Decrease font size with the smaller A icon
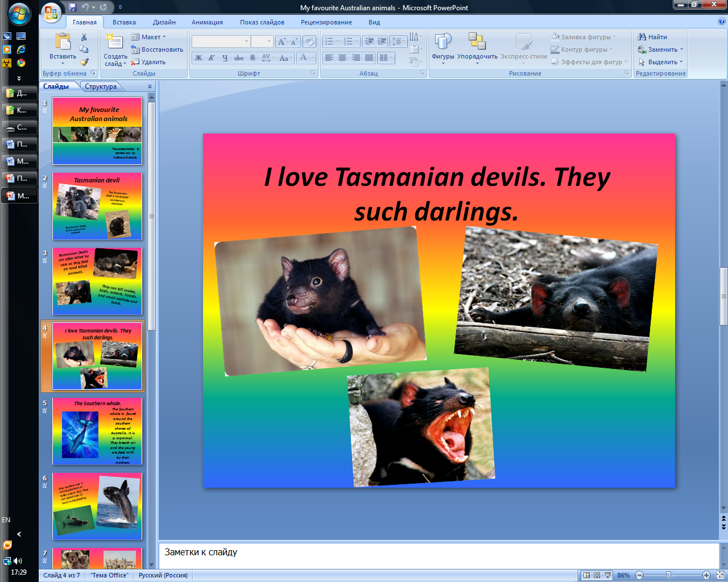The width and height of the screenshot is (728, 582). (x=294, y=41)
